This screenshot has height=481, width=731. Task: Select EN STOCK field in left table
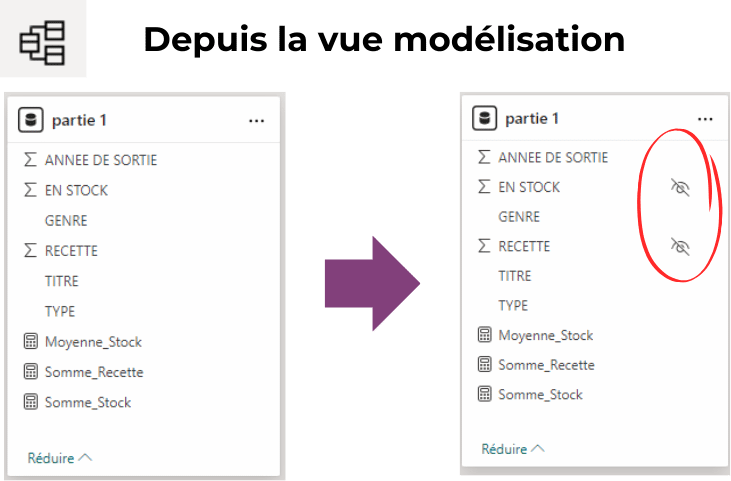[x=76, y=190]
